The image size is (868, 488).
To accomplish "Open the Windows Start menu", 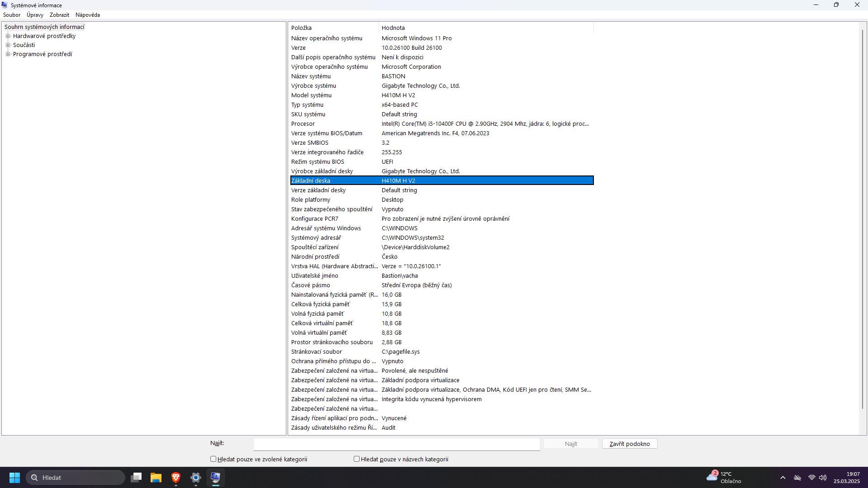I will tap(14, 478).
